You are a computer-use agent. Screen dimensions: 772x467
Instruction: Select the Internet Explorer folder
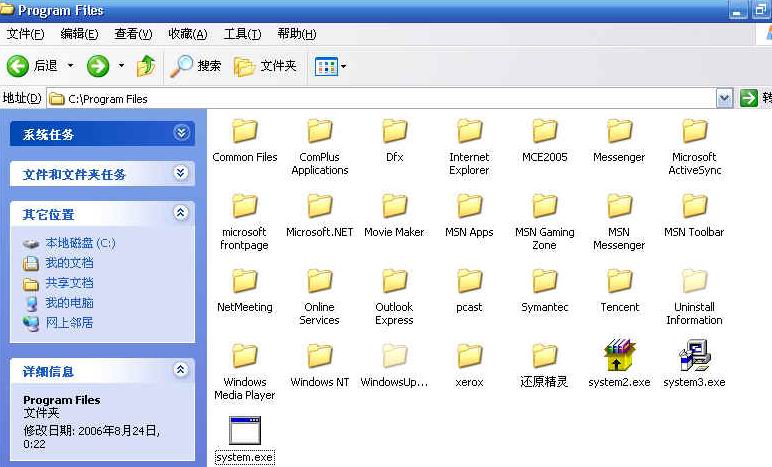point(469,147)
